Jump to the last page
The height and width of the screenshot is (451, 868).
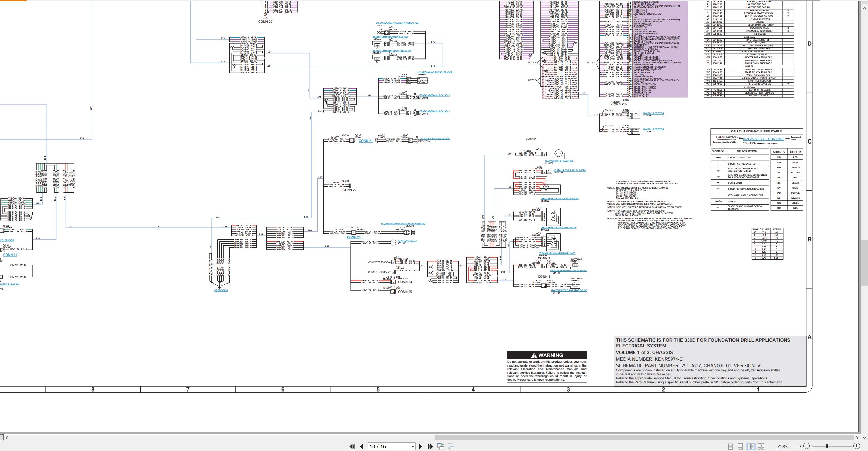[x=431, y=446]
